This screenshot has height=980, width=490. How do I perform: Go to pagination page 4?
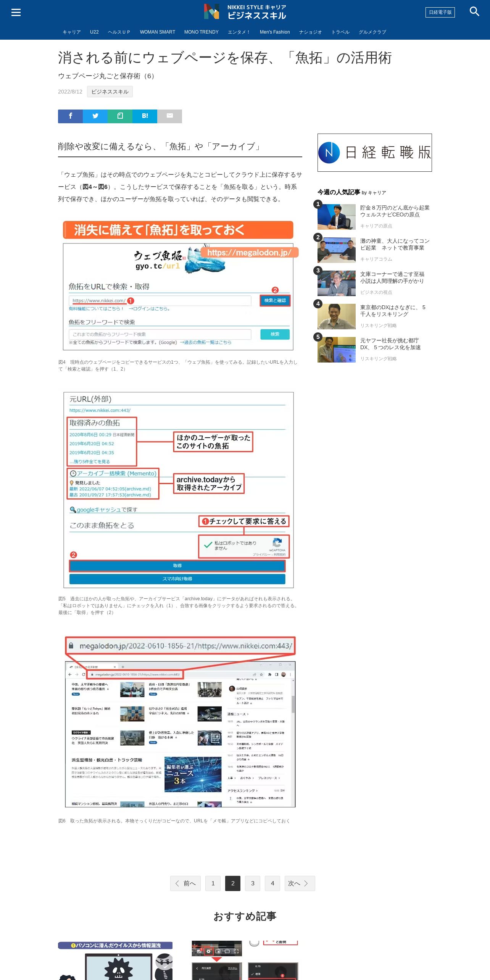(272, 883)
